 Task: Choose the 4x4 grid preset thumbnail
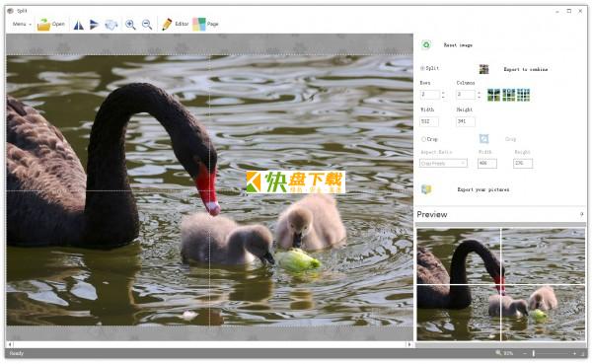tap(523, 95)
